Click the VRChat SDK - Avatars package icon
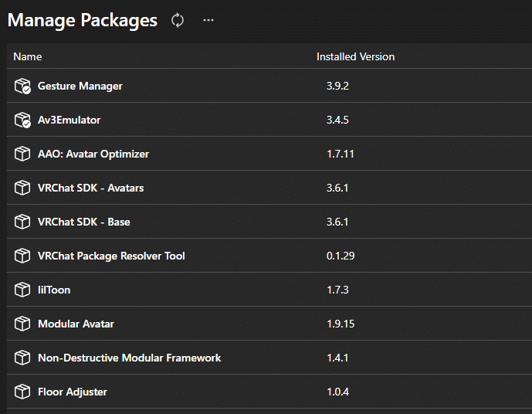Viewport: 532px width, 414px height. (22, 188)
